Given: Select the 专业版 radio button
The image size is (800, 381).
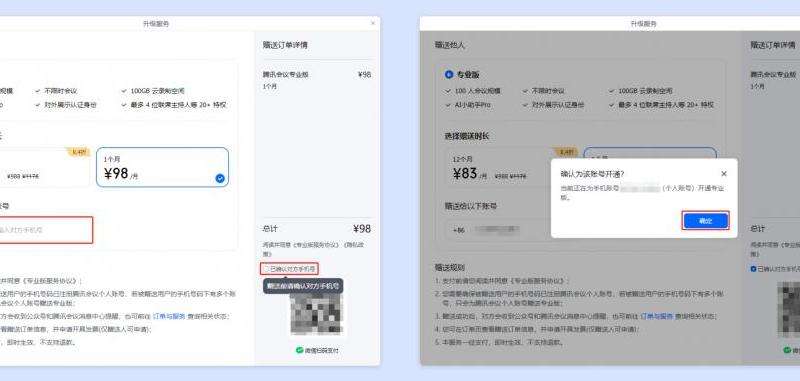Looking at the screenshot, I should (449, 74).
